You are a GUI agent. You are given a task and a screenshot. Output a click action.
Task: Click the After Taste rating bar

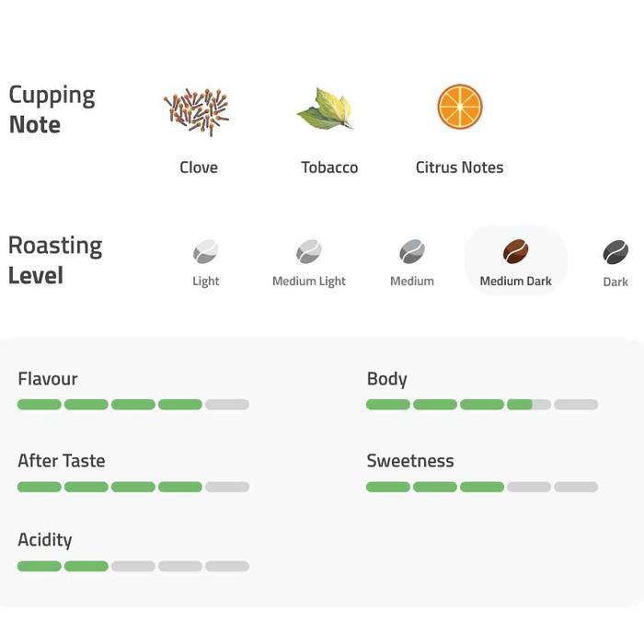point(133,488)
